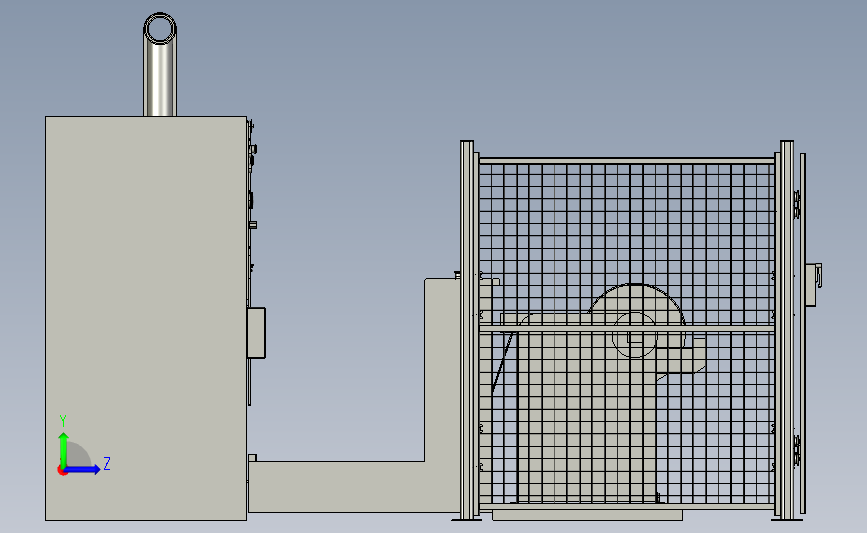Select the small box mounted on the cabinet side
The image size is (867, 533).
[x=256, y=333]
